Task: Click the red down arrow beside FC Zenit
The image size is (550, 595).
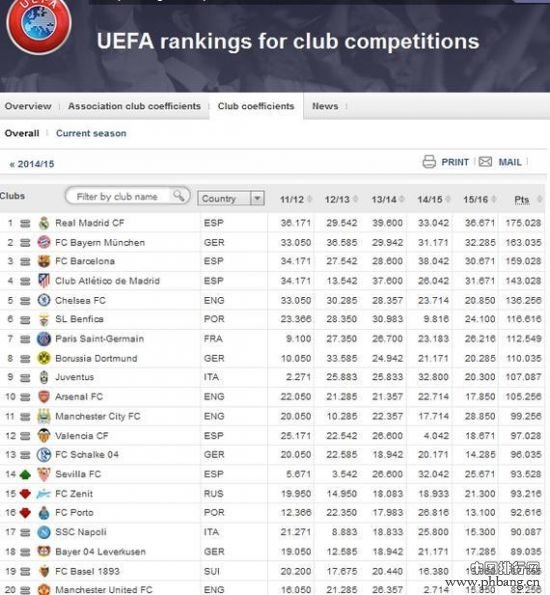Action: (25, 494)
